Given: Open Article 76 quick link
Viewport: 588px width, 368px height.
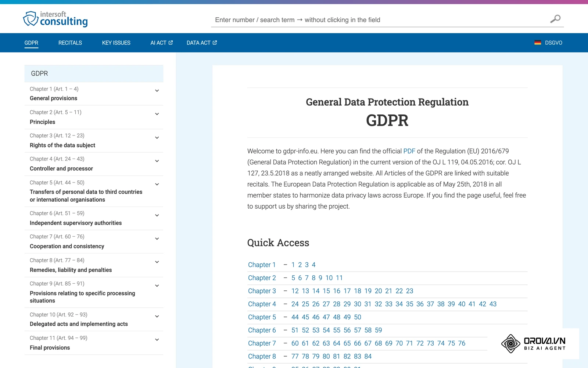Looking at the screenshot, I should 462,343.
